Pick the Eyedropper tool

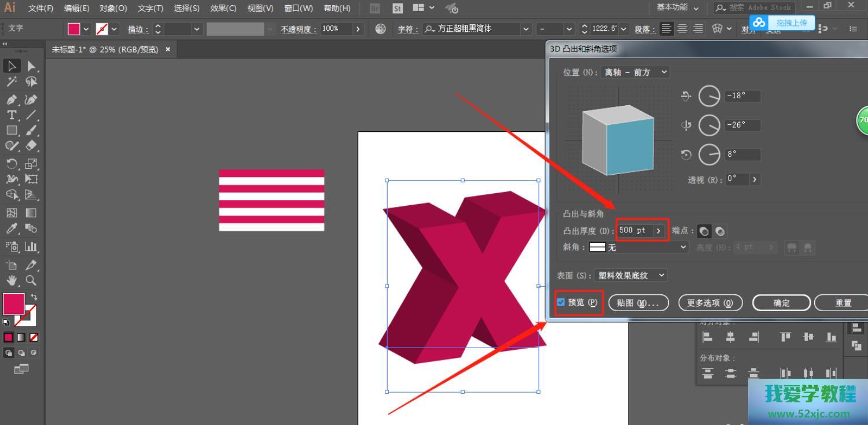click(x=11, y=229)
